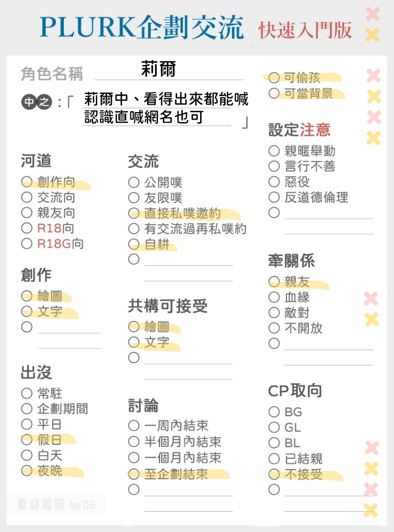Choose the 直接私噗邀約 circle
This screenshot has height=532, width=394.
coord(134,213)
